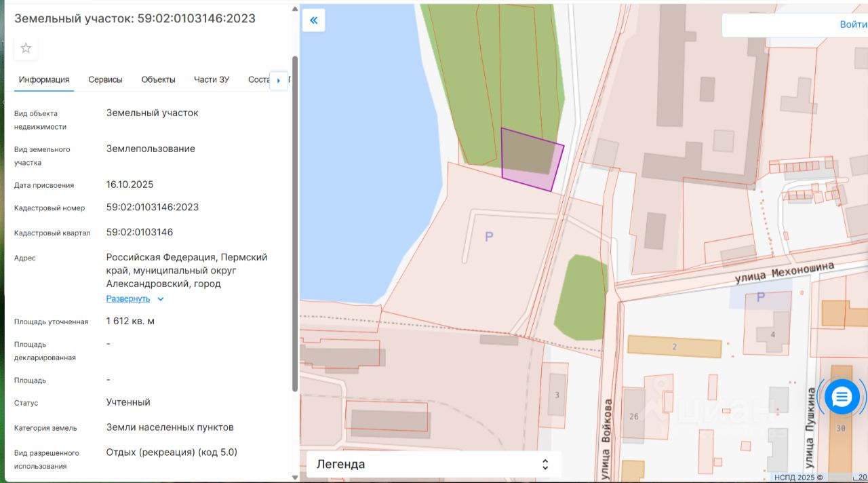Screen dimensions: 868x483
Task: Click the info panel vertical scrollbar thumb
Action: click(294, 224)
